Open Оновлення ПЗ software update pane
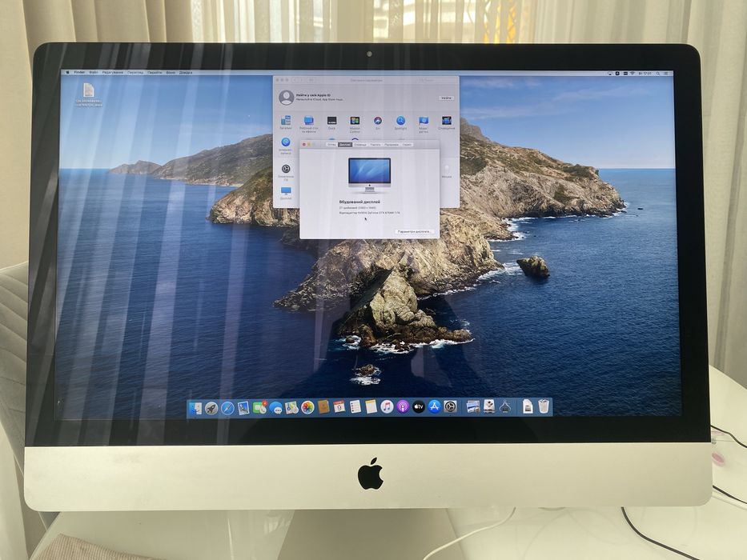The width and height of the screenshot is (747, 560). point(286,172)
